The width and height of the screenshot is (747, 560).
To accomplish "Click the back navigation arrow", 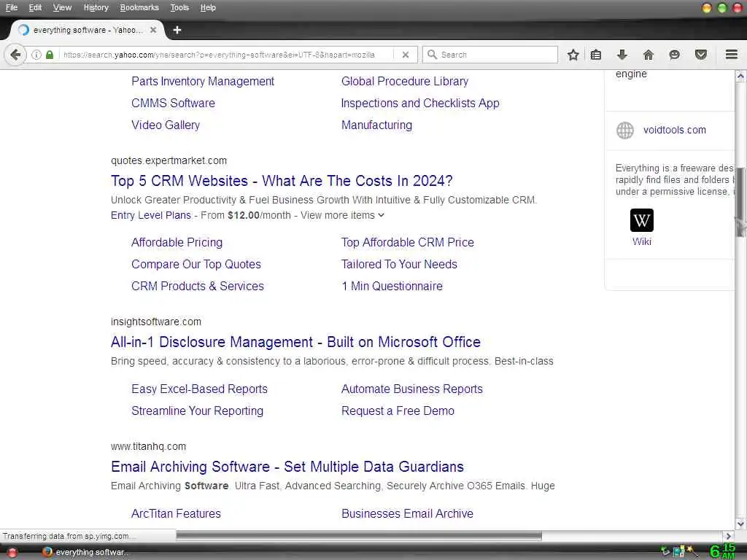I will (15, 55).
